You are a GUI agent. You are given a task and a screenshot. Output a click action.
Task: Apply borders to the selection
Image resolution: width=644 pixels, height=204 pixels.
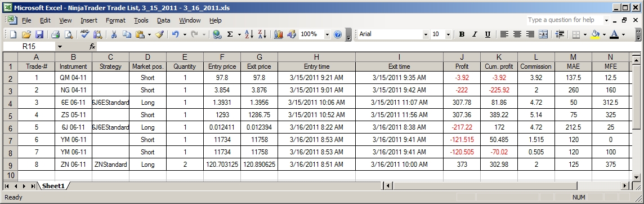coord(576,34)
